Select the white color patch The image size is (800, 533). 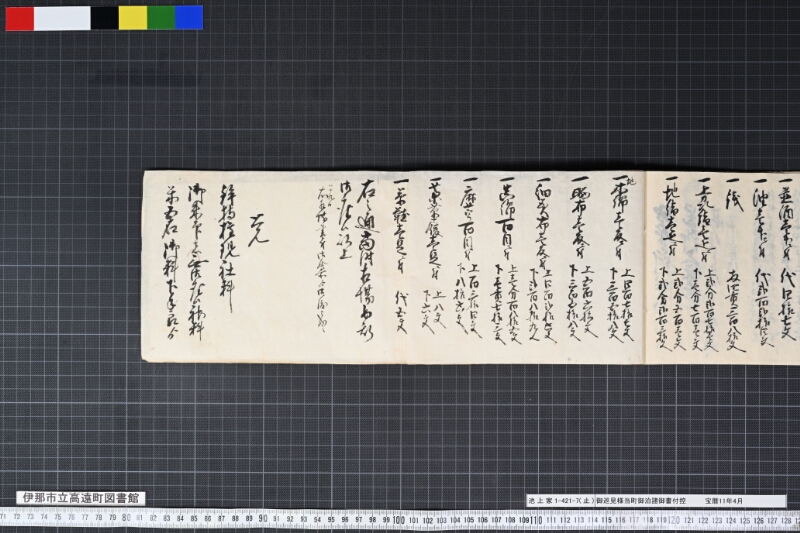(62, 18)
